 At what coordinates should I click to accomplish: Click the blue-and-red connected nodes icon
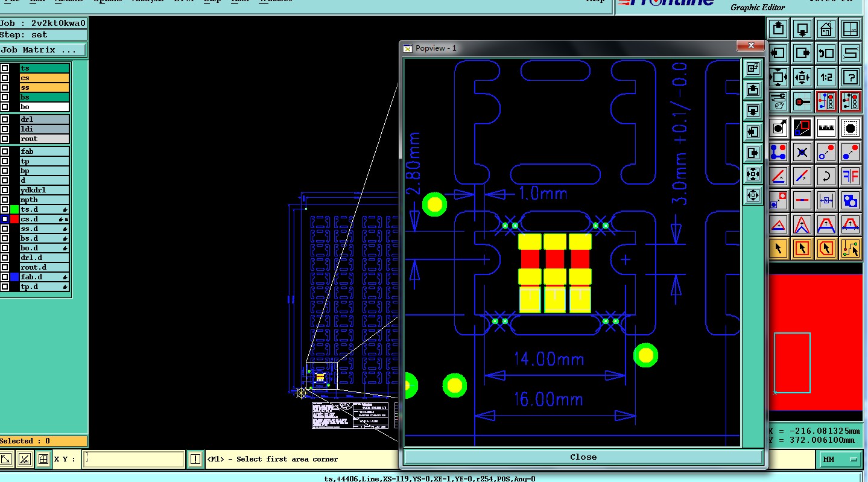pyautogui.click(x=778, y=152)
